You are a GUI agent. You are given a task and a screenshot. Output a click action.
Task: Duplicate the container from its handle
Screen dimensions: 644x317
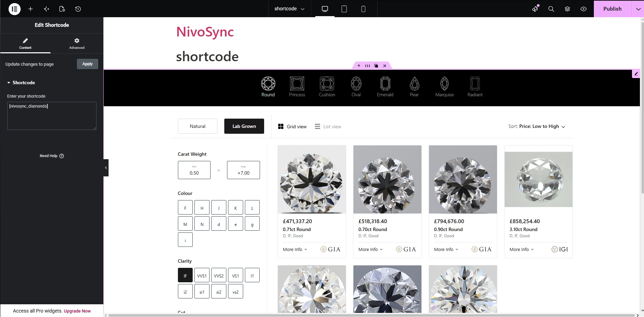pyautogui.click(x=376, y=66)
